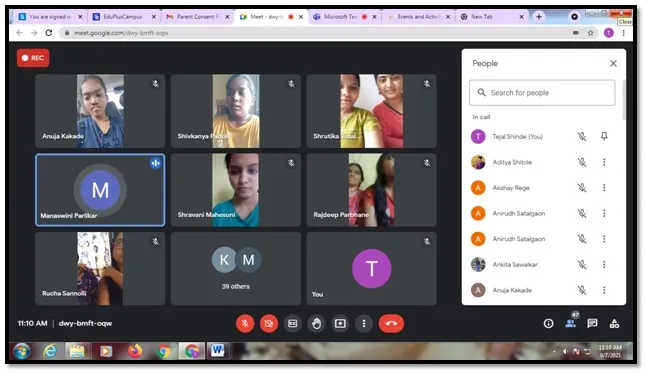648x375 pixels.
Task: Click taskbar clock showing 11:10 AM
Action: point(610,351)
